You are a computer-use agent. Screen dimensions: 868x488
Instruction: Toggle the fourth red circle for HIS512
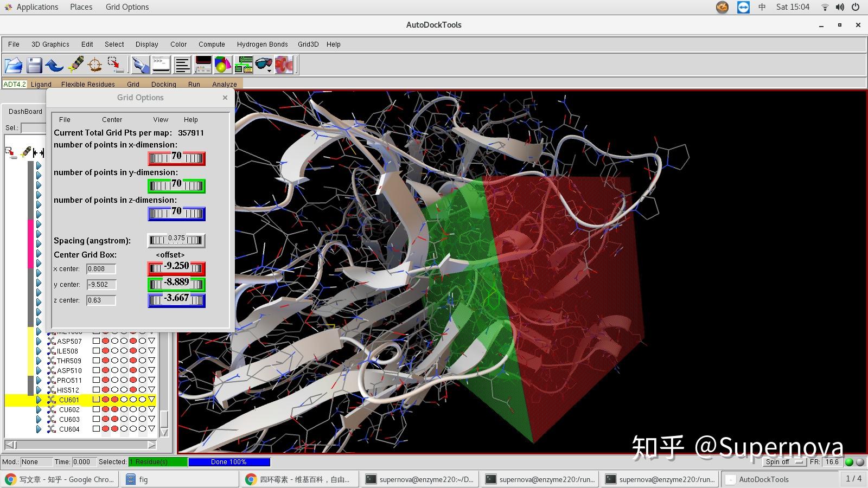[133, 390]
